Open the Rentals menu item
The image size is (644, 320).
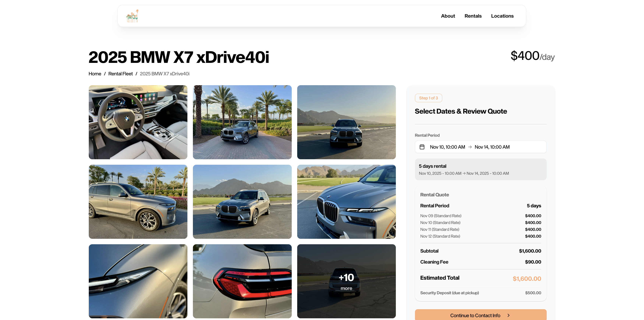pos(473,16)
